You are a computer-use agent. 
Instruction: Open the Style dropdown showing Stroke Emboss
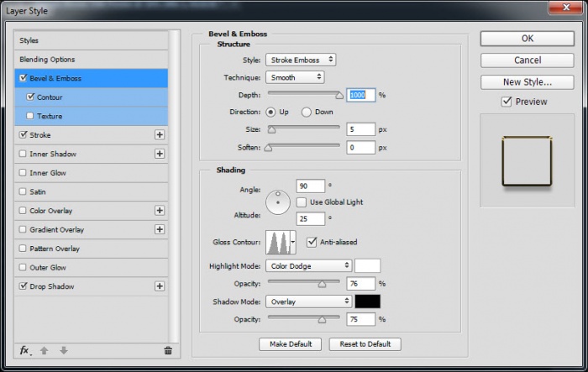pos(301,60)
